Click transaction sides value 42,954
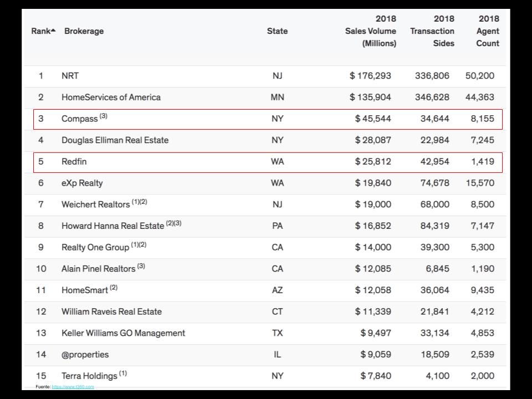532x399 pixels. pyautogui.click(x=434, y=161)
